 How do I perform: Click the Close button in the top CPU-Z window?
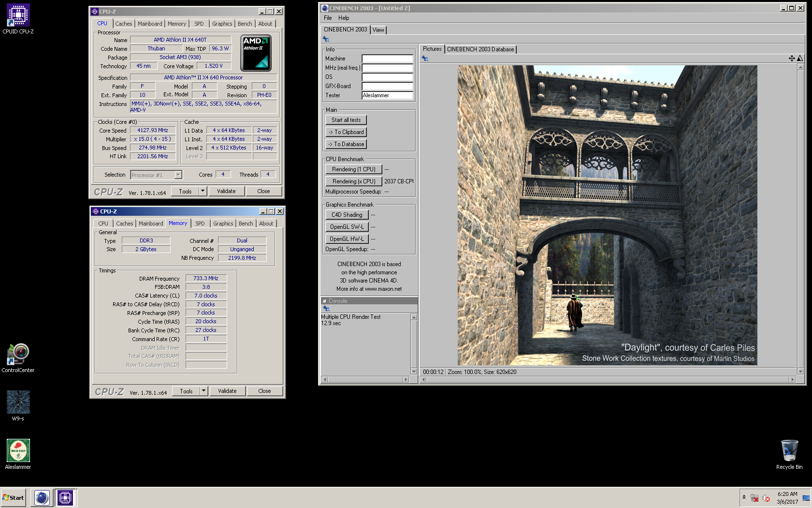pos(263,191)
